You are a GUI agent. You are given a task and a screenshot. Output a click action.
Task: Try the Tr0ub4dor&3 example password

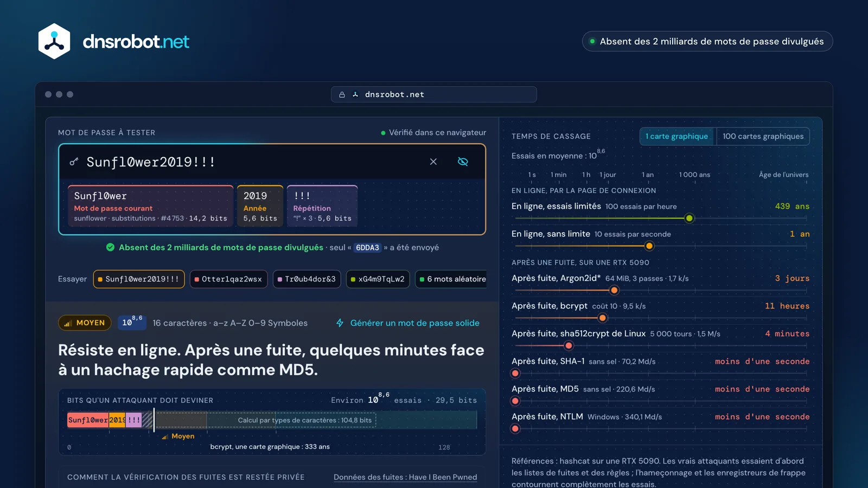(307, 279)
